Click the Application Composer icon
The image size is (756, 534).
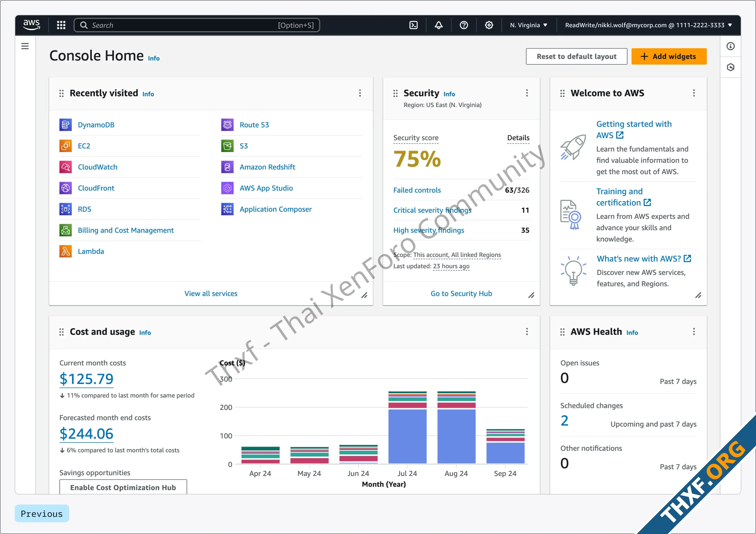tap(227, 209)
